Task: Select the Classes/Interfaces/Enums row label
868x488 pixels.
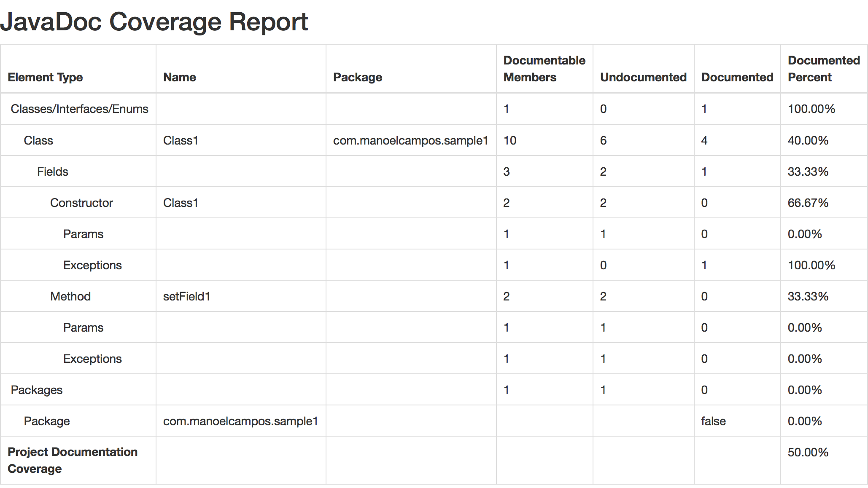Action: (x=79, y=109)
